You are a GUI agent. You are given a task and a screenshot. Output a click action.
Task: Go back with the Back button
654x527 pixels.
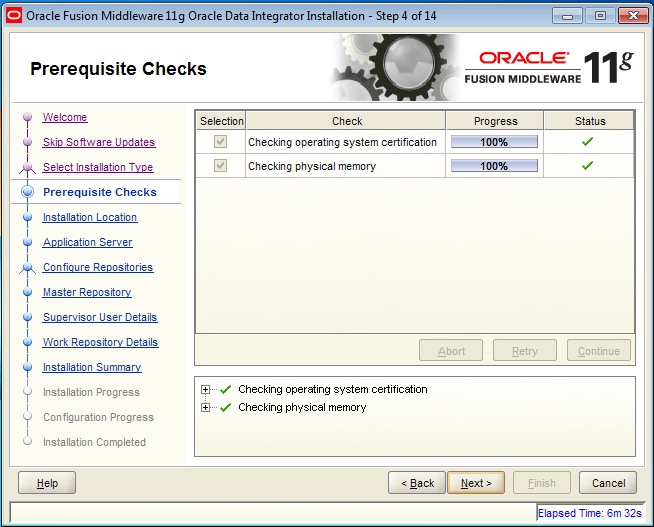click(417, 483)
